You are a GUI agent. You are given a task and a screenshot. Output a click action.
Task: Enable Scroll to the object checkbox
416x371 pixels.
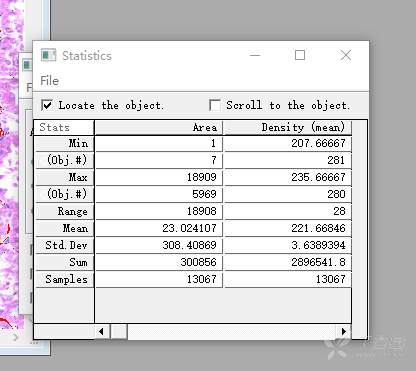215,105
